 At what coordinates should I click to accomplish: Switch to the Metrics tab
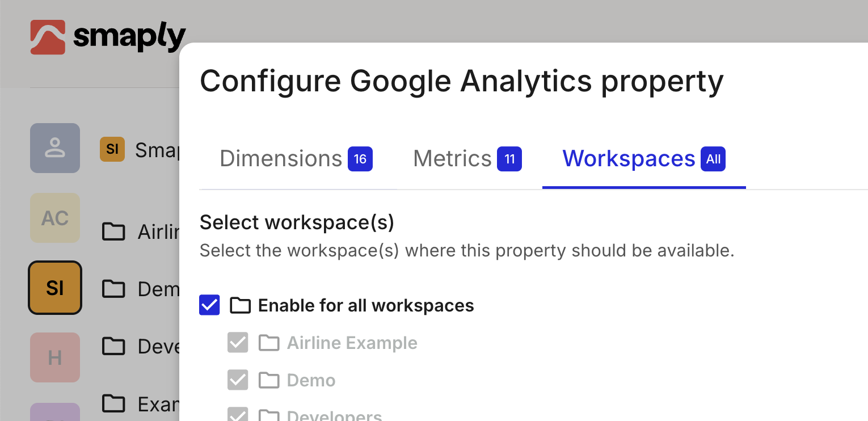[x=467, y=159]
